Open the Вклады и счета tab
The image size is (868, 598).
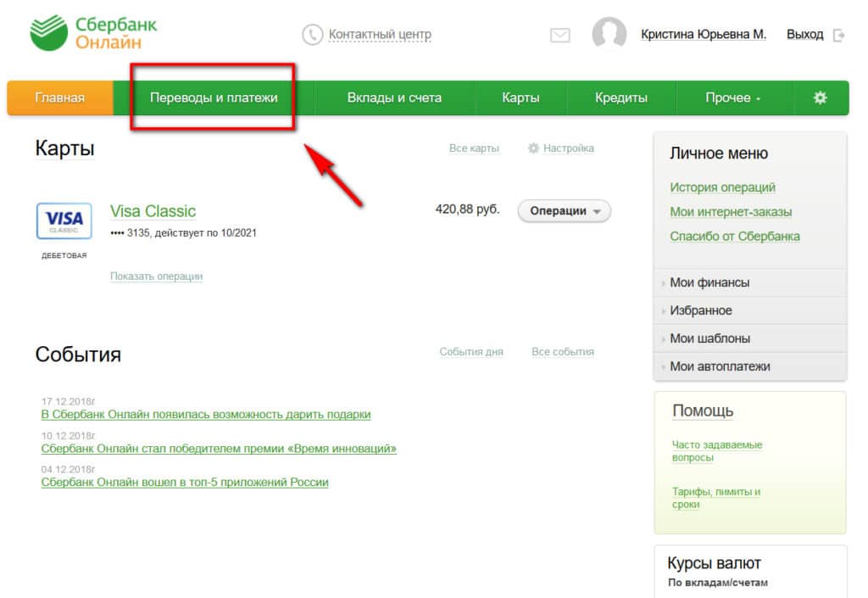pos(394,98)
